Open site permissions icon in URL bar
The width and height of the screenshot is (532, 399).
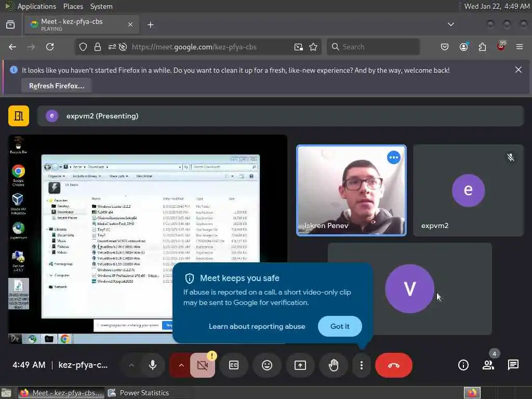(x=112, y=47)
